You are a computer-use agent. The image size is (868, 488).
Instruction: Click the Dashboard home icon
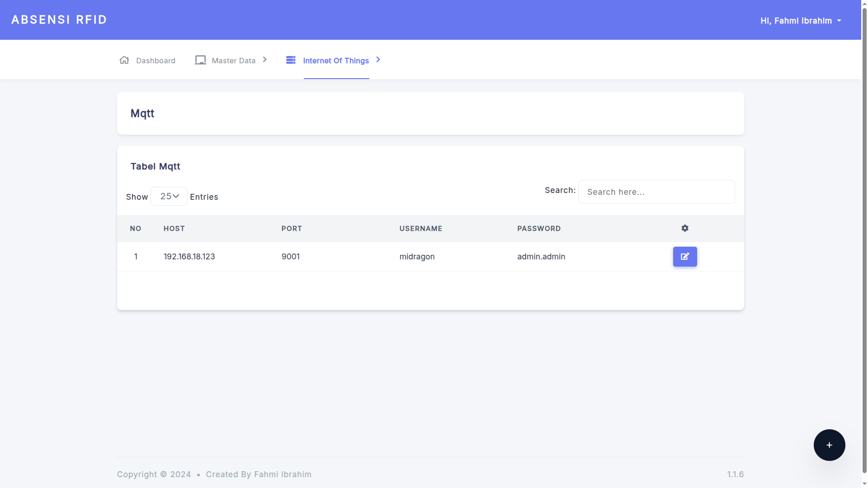(x=124, y=60)
